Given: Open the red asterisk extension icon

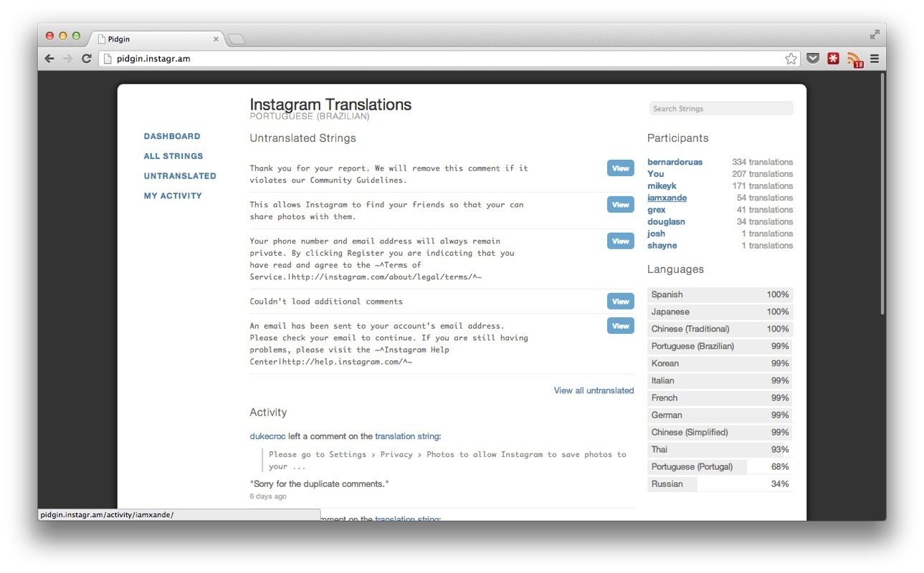Looking at the screenshot, I should 833,59.
